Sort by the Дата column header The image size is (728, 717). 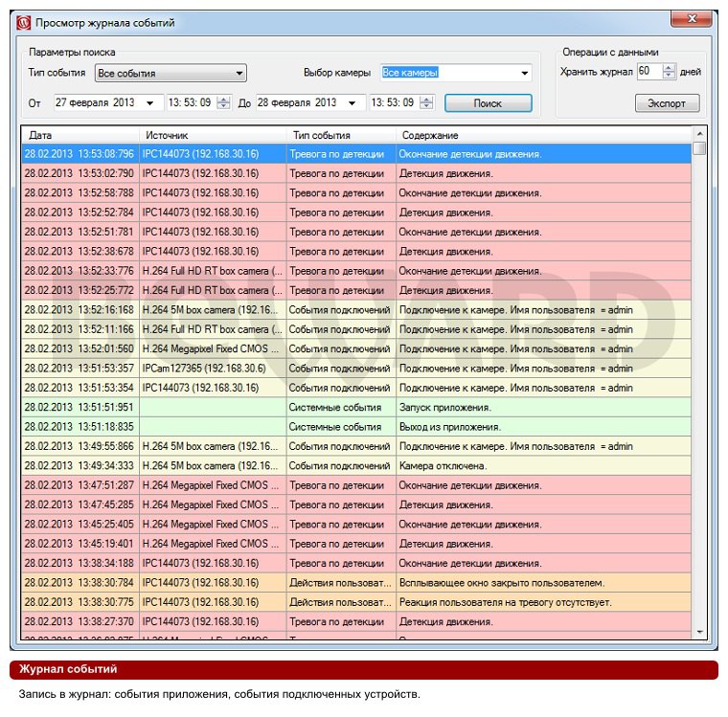tap(80, 135)
